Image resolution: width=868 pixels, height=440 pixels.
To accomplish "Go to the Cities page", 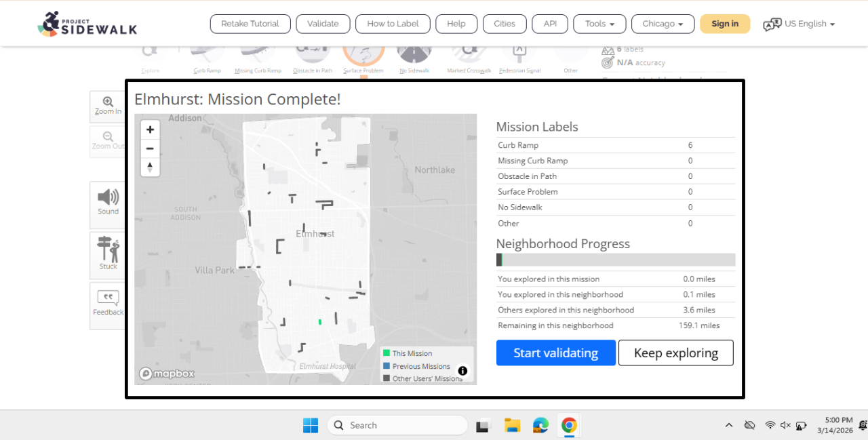I will (x=505, y=24).
